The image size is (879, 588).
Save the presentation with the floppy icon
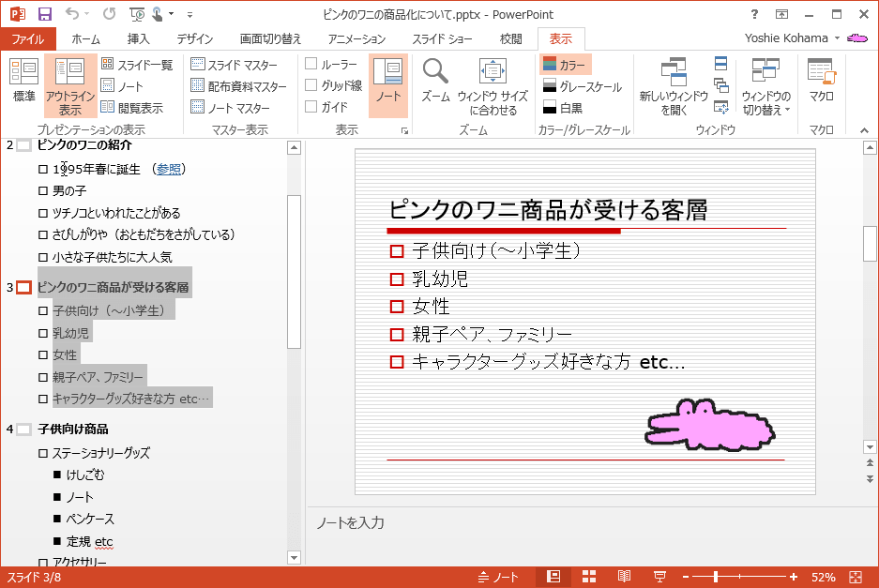coord(44,14)
